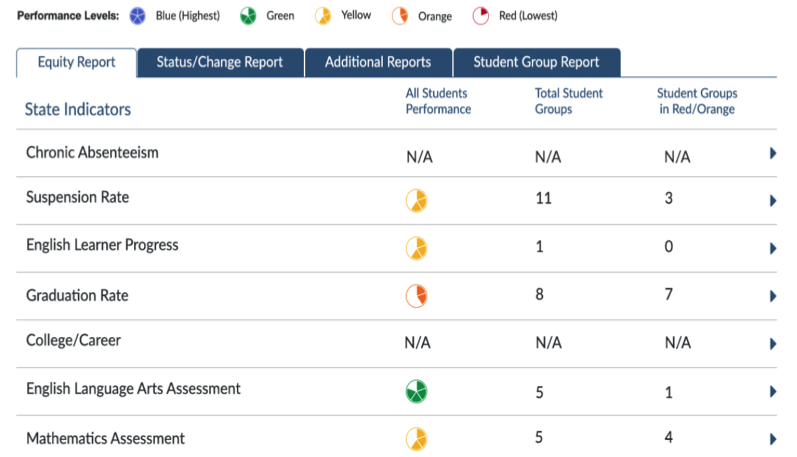
Task: Click the Green performance level legend icon
Action: pos(245,16)
